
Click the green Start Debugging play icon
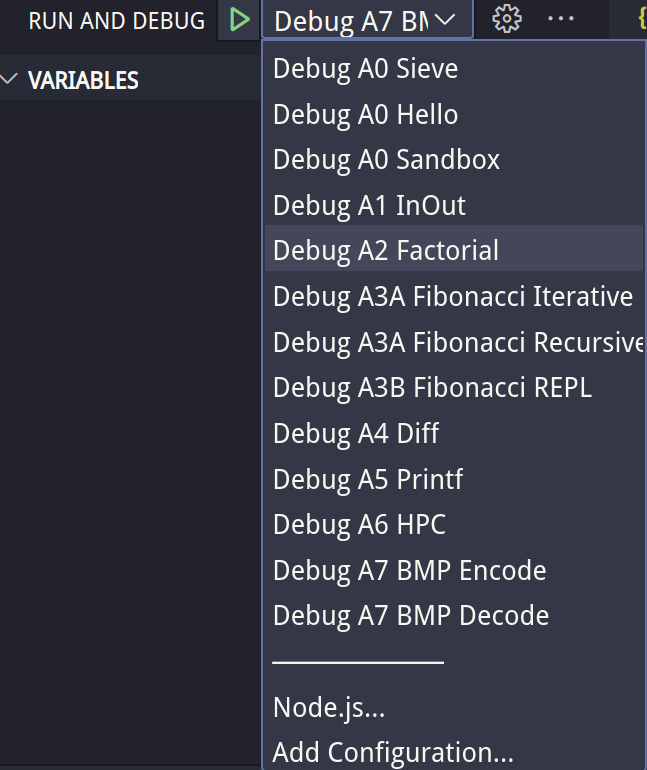click(239, 20)
